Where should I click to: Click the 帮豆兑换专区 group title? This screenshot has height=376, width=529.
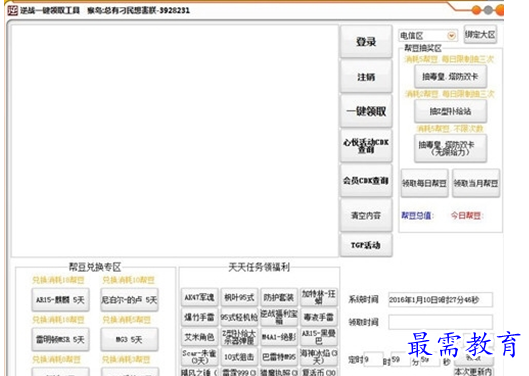click(x=95, y=267)
